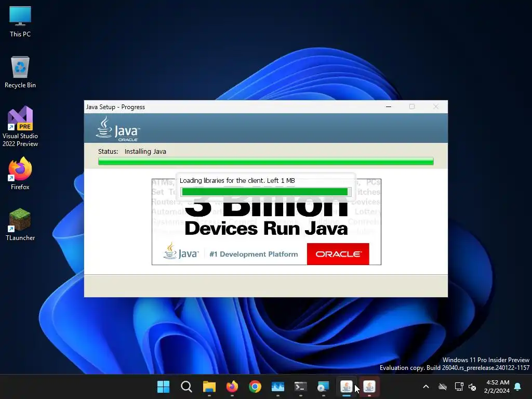Switch to the active Java setup taskbar icon

click(346, 387)
